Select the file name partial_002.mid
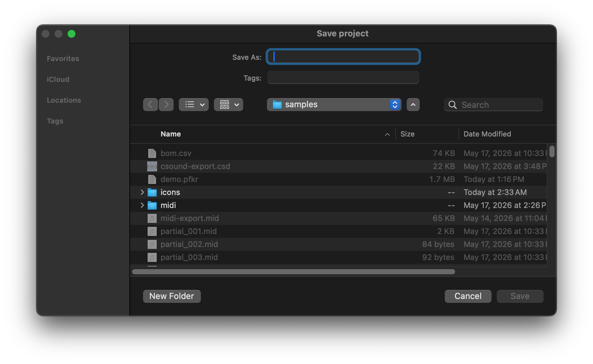 pyautogui.click(x=189, y=244)
